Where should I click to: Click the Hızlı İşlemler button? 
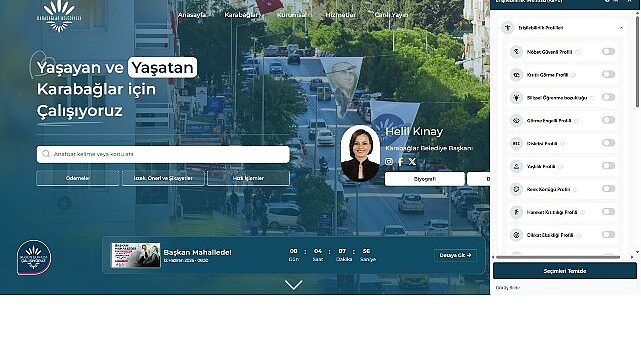[249, 178]
